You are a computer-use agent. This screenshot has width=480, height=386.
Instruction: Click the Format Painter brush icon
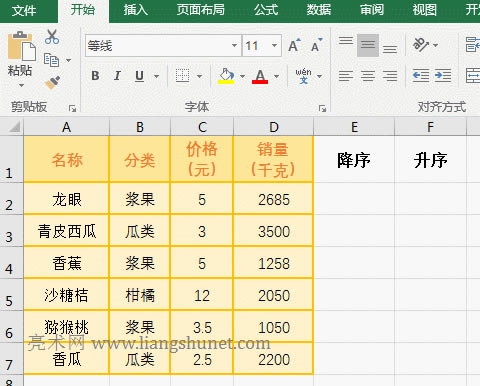click(52, 83)
